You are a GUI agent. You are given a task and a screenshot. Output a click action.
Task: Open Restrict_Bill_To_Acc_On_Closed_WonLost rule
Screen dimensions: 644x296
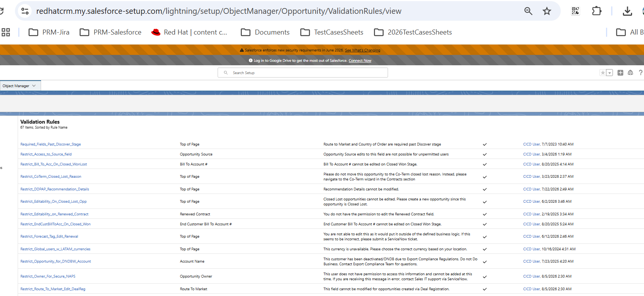[54, 164]
